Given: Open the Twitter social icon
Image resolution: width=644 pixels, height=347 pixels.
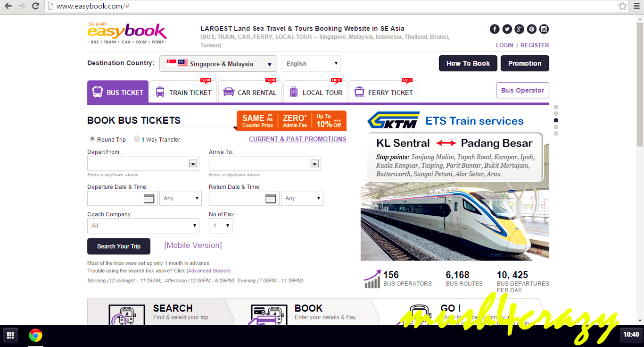Looking at the screenshot, I should [507, 29].
